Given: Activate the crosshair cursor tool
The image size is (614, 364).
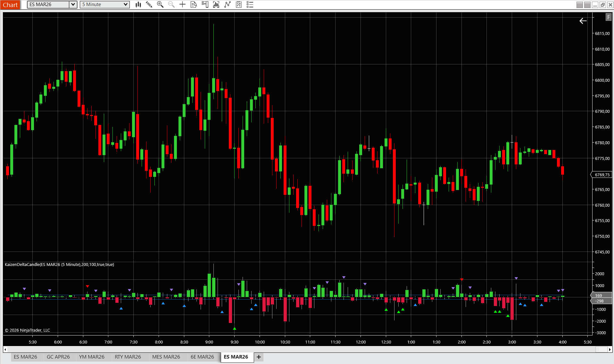Looking at the screenshot, I should [182, 4].
